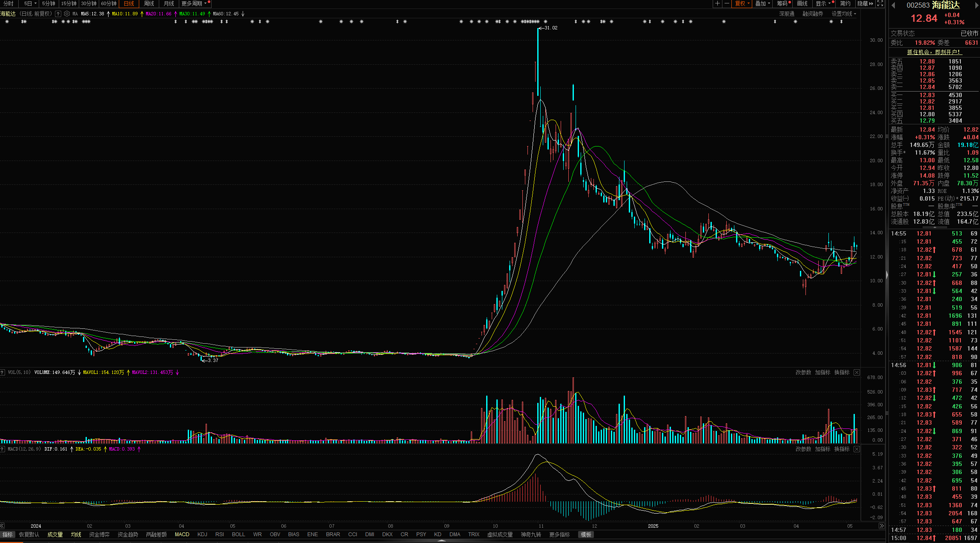Enter fullscreen chart mode icon

[x=880, y=3]
